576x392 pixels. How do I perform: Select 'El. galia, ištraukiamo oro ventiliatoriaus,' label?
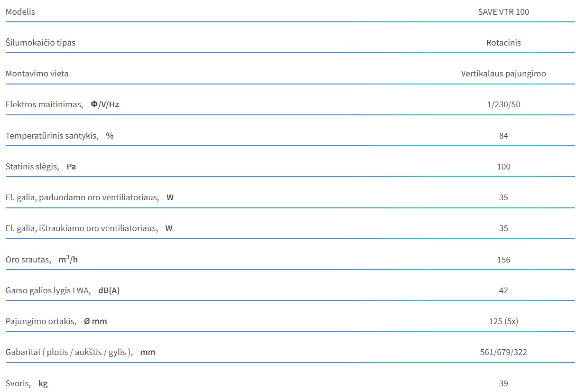[82, 228]
